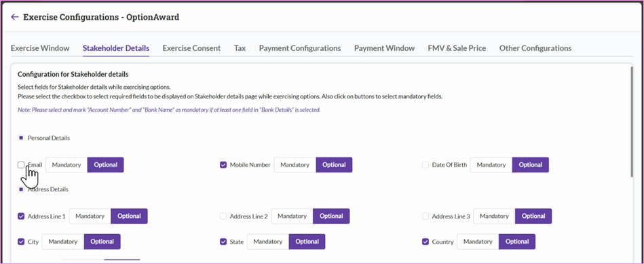Uncheck the Country checkbox
This screenshot has width=644, height=264.
[x=425, y=242]
